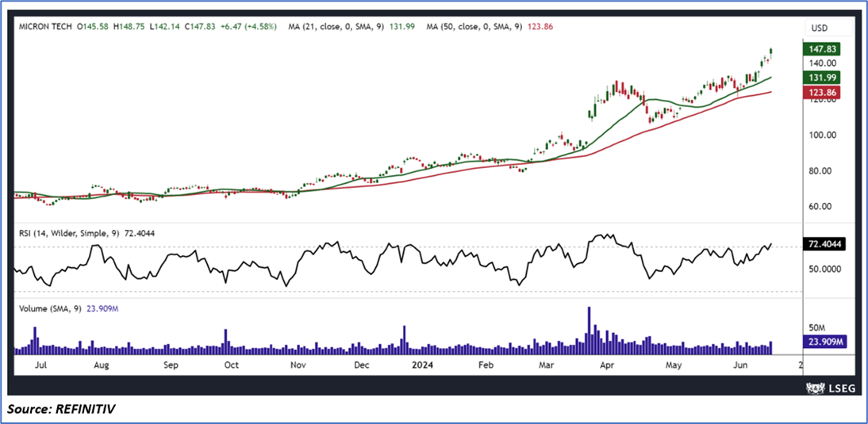Click the red 123.86 price tag
Screen dimensions: 868x424
click(821, 92)
